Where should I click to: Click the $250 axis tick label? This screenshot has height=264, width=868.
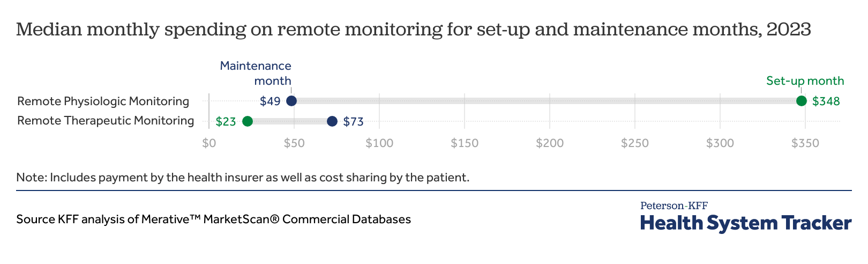pyautogui.click(x=635, y=143)
